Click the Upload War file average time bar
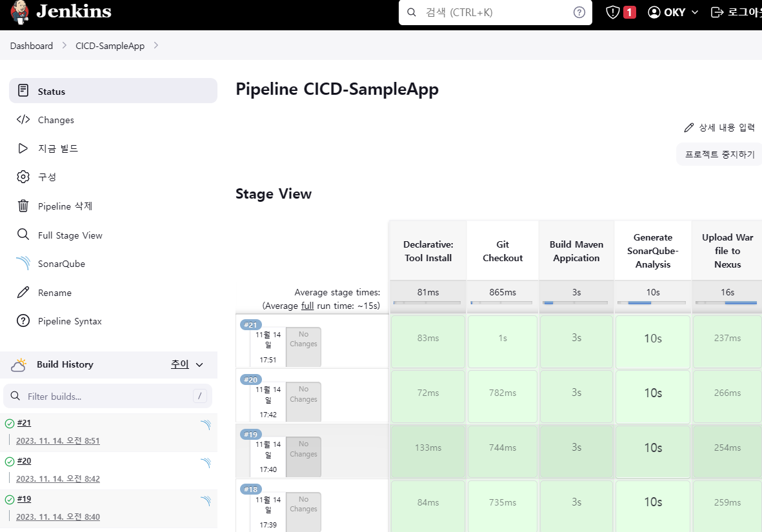Screen dimensions: 762x532 [x=726, y=302]
